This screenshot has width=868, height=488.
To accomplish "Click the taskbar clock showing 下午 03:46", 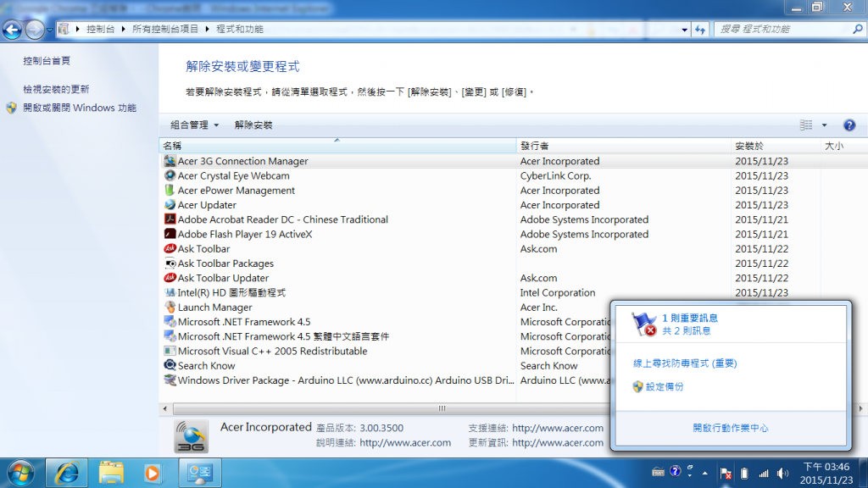I will tap(826, 474).
